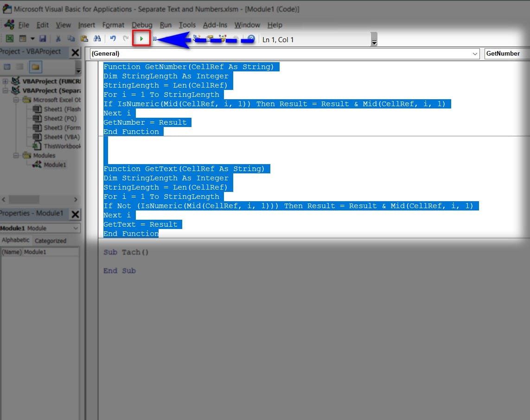The width and height of the screenshot is (530, 420).
Task: Pause execution using the Break icon
Action: pyautogui.click(x=155, y=38)
